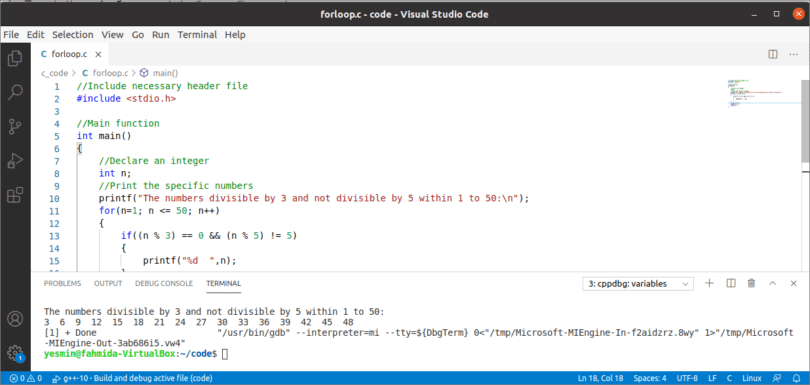The height and width of the screenshot is (385, 810).
Task: Show errors and warnings count in status bar
Action: [x=26, y=378]
